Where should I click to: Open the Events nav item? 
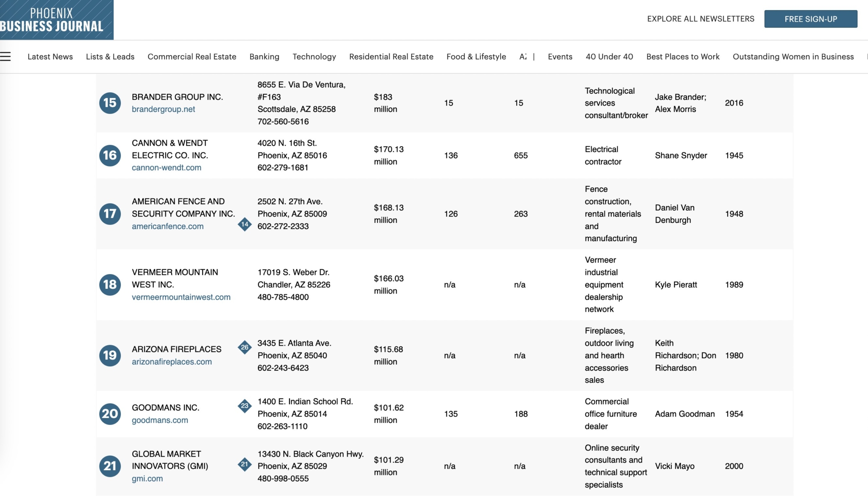[x=560, y=57]
